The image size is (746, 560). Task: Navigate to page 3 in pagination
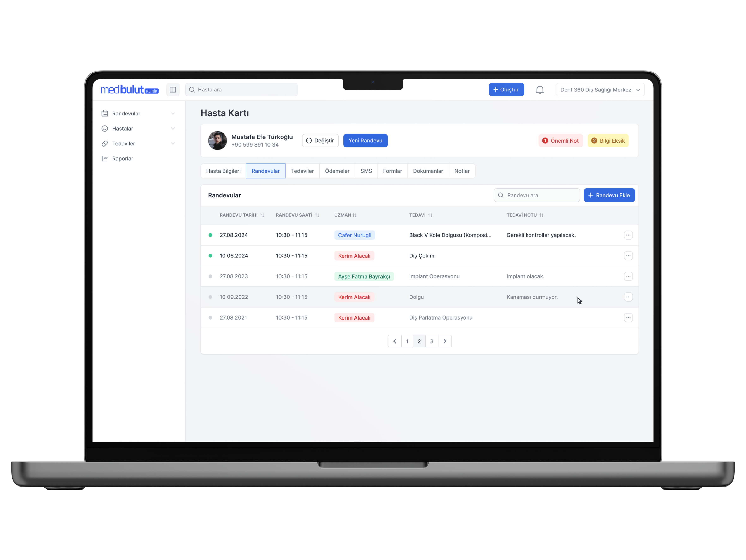(432, 341)
